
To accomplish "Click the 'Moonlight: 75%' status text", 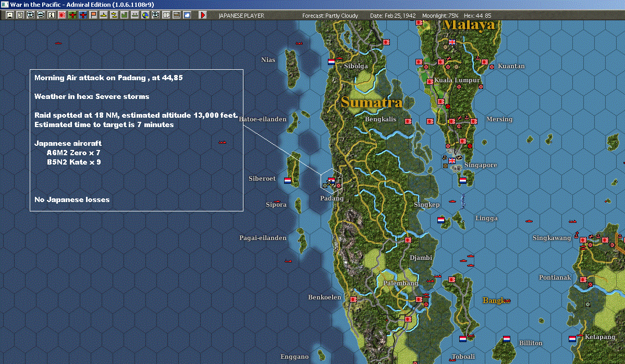I will click(440, 16).
